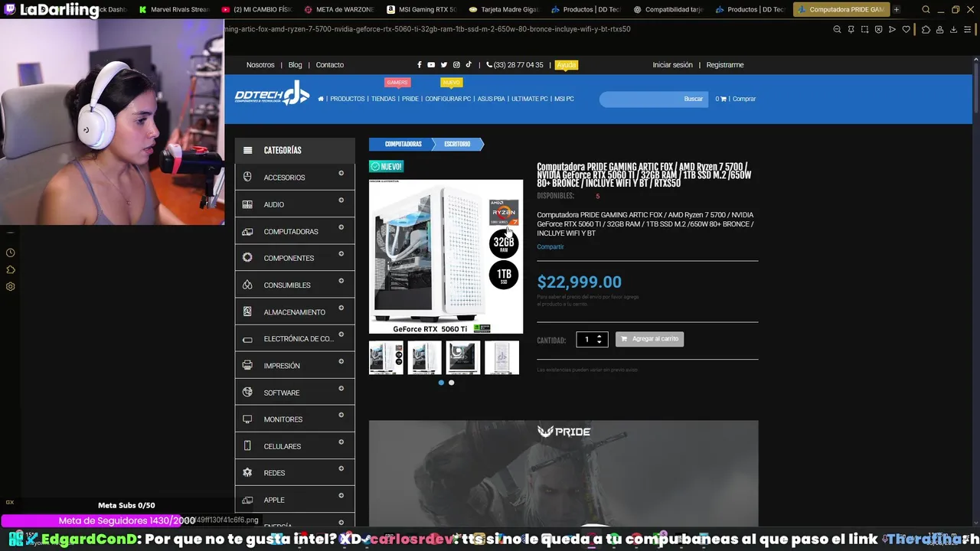The image size is (980, 551).
Task: Open the DD Tech Instagram icon
Action: pos(456,65)
